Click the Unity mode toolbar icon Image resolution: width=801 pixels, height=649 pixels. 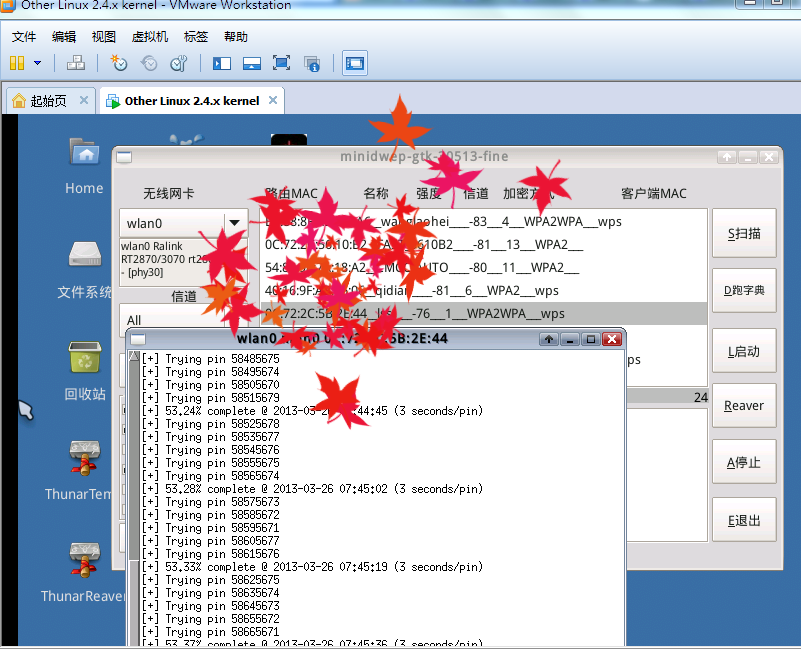[312, 64]
